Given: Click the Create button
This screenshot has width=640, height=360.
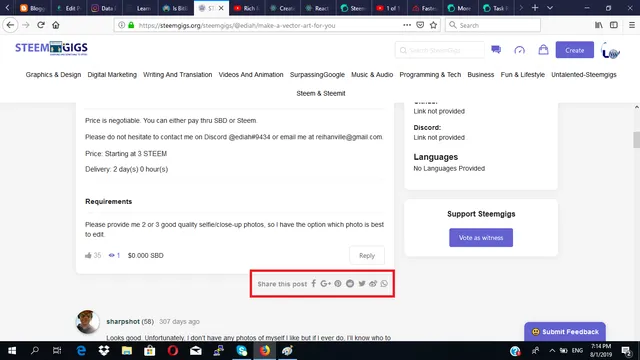Looking at the screenshot, I should [574, 50].
